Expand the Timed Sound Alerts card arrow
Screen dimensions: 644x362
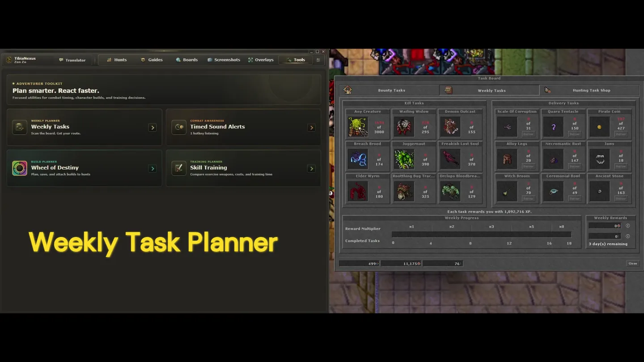311,127
